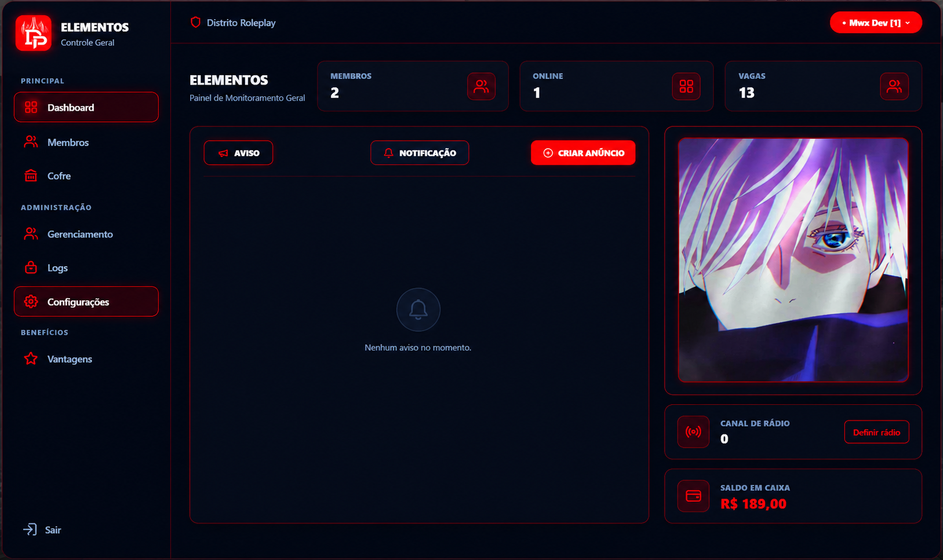Click the Criar Anúncio button

(x=583, y=153)
